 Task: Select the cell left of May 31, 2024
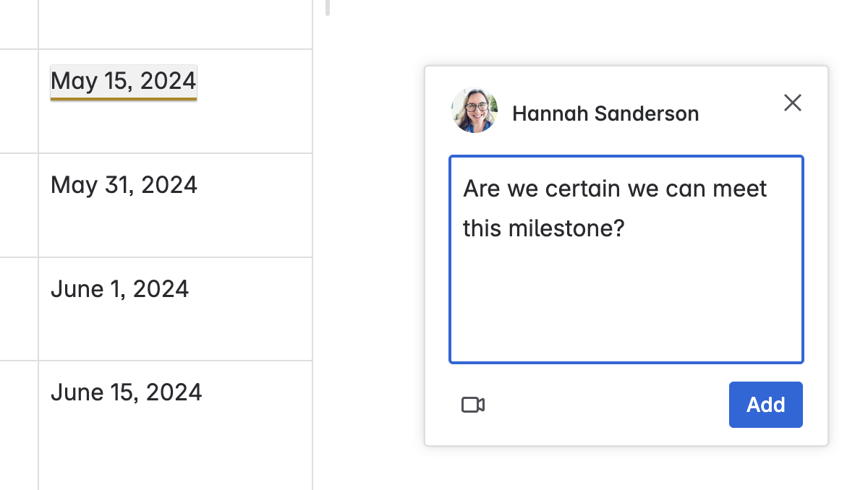(x=19, y=205)
